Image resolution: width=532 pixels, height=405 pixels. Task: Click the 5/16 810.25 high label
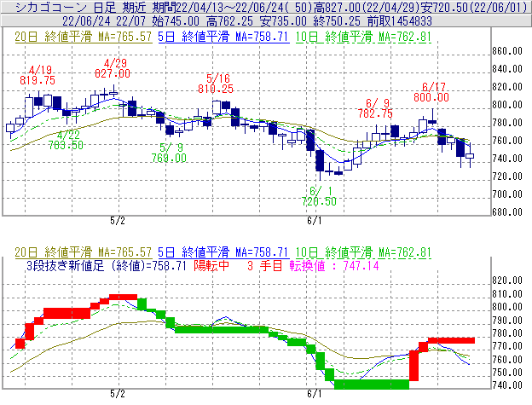coord(216,84)
